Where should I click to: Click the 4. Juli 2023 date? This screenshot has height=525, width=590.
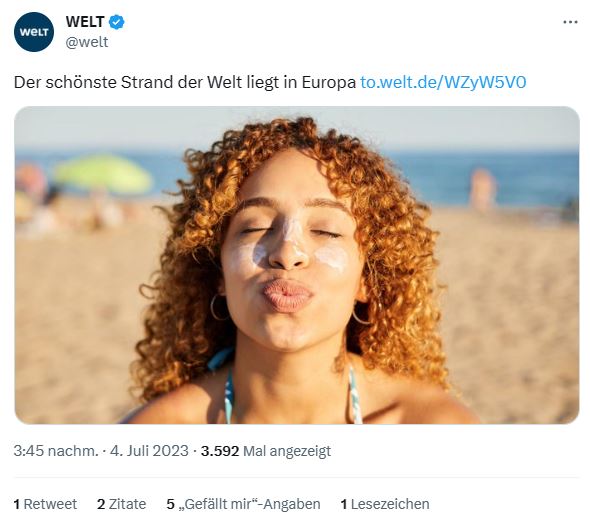click(149, 451)
